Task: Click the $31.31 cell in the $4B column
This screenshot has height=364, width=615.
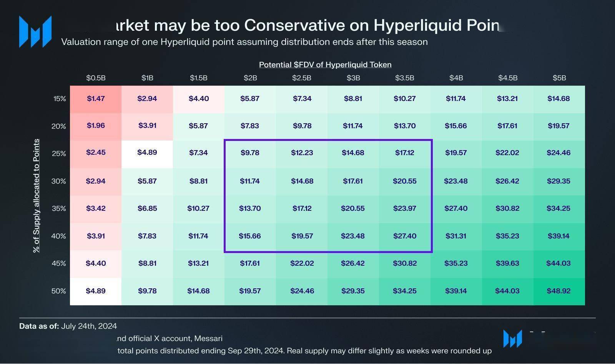Action: pos(456,236)
